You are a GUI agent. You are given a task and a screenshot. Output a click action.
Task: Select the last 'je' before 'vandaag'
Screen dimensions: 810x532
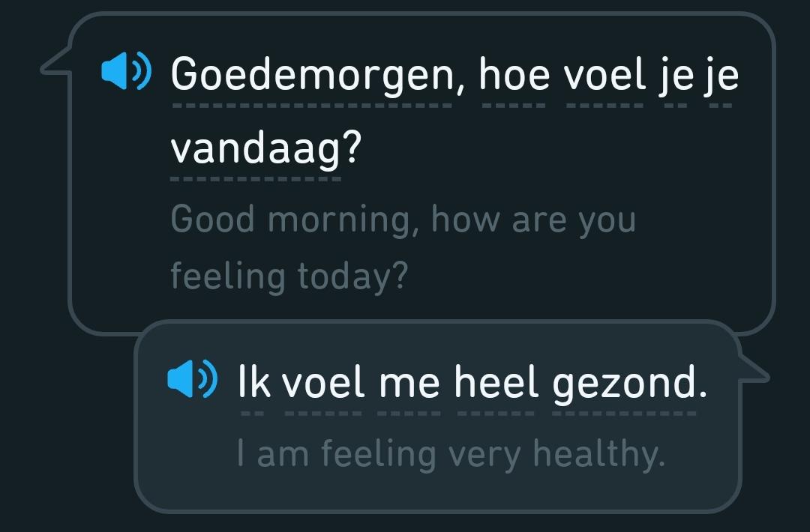tap(721, 76)
